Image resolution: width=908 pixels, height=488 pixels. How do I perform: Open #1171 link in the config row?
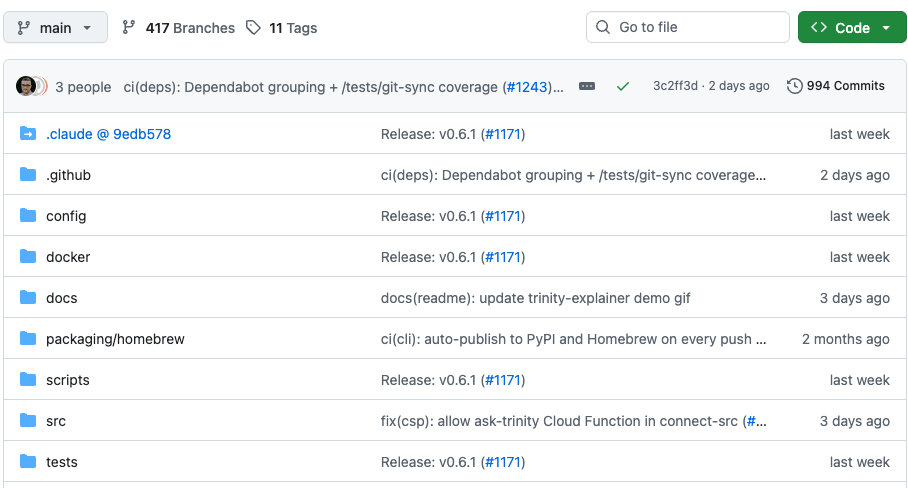click(503, 216)
